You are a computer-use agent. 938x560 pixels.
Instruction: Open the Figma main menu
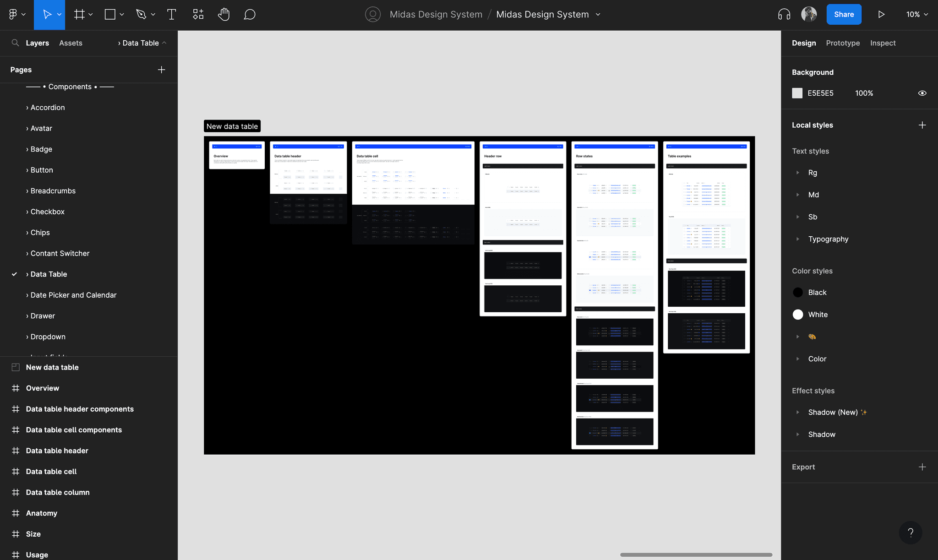click(13, 15)
